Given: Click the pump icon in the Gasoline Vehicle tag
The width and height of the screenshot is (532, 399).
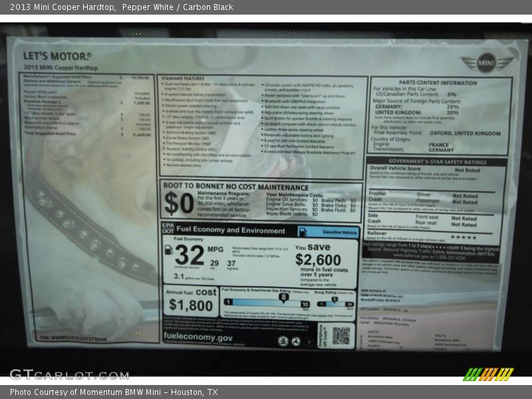Looking at the screenshot, I should point(303,232).
